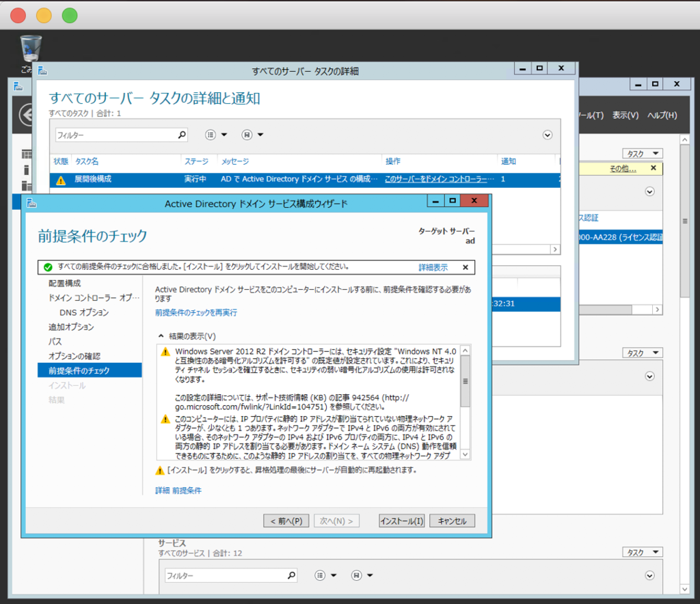700x604 pixels.
Task: Open the 表示(V) menu in Server Manager
Action: [625, 115]
